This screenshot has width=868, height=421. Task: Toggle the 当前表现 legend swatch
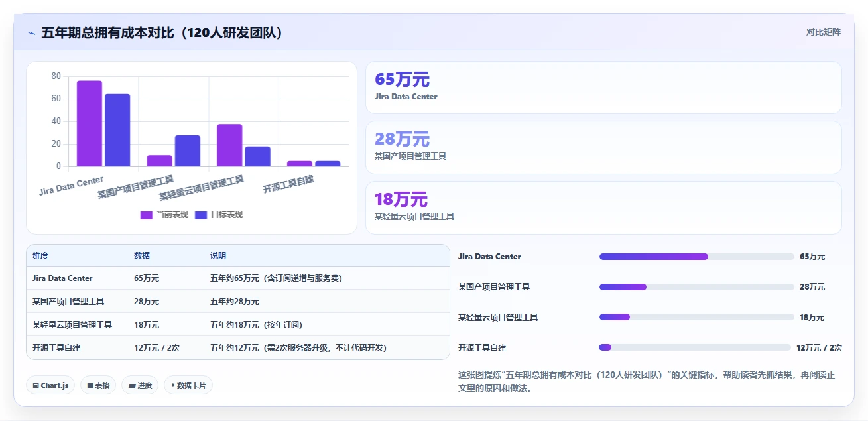tap(146, 215)
